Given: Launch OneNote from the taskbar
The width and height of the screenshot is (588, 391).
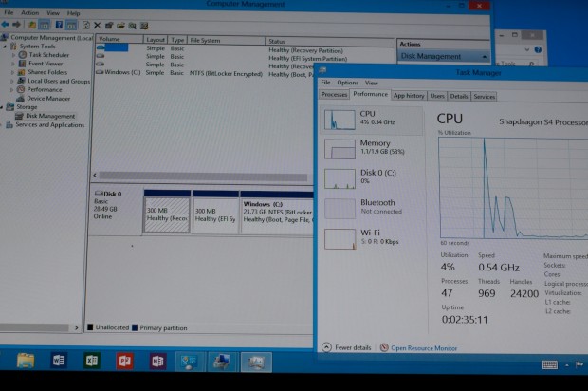Looking at the screenshot, I should 157,362.
